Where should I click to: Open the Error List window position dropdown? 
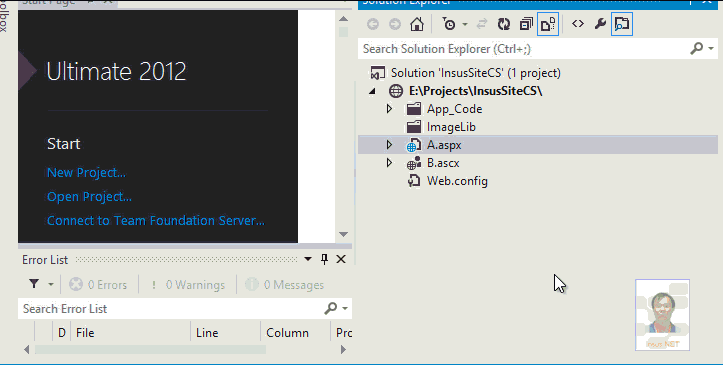point(308,259)
